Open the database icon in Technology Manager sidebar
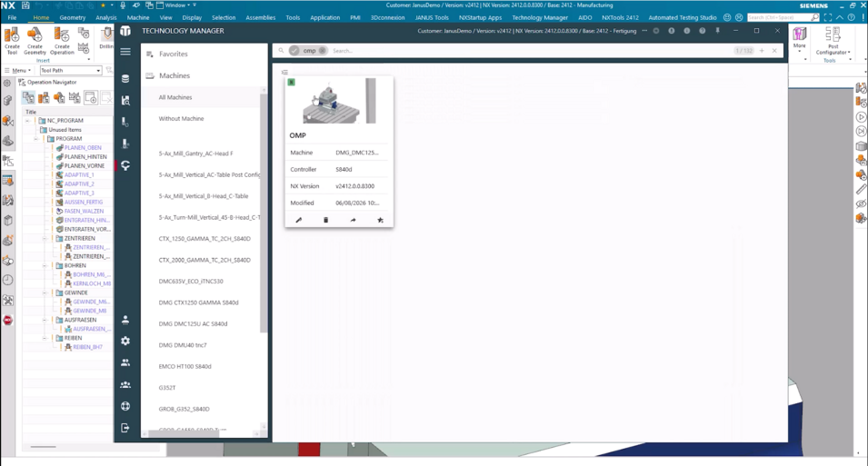Image resolution: width=868 pixels, height=466 pixels. coord(125,79)
